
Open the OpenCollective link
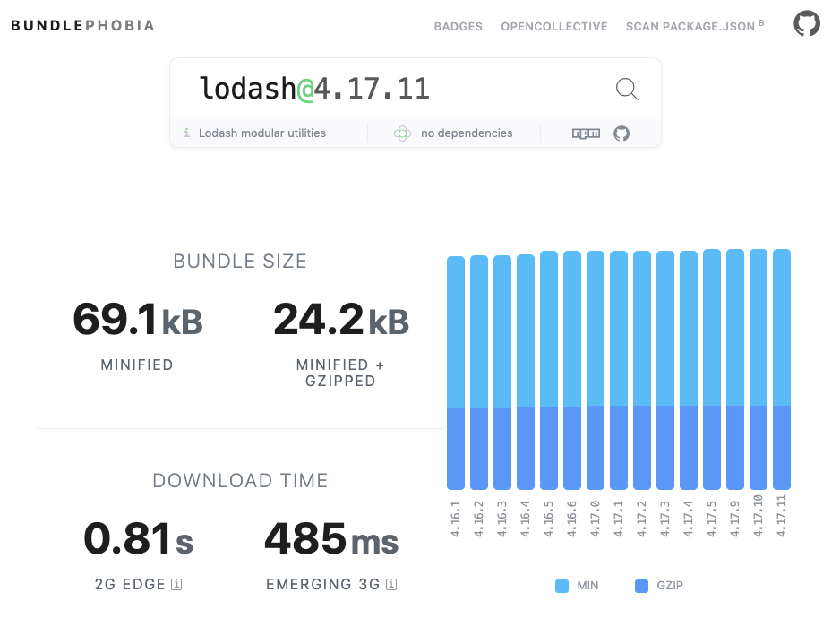554,26
